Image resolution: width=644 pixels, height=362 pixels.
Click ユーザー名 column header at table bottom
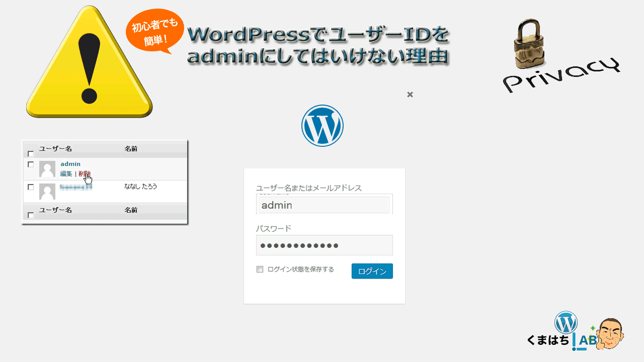pyautogui.click(x=55, y=210)
